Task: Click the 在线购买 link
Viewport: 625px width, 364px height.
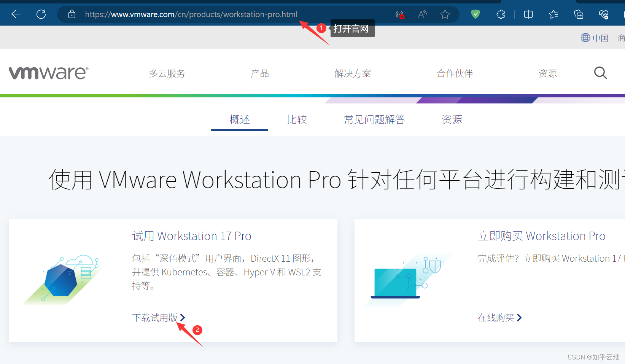Action: point(500,318)
